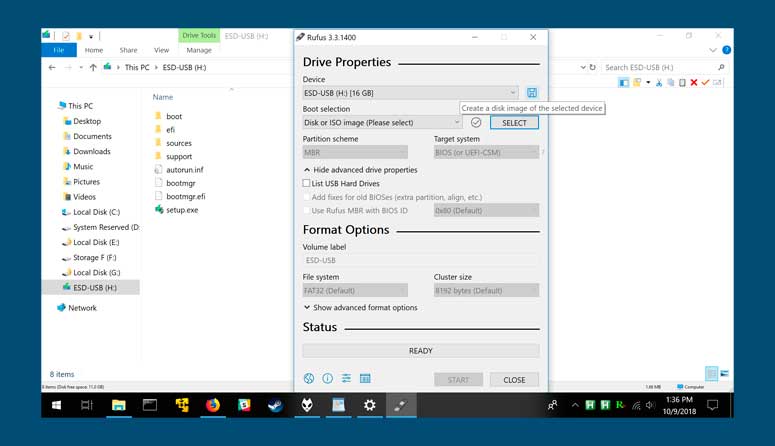Open the Share ribbon tab
Viewport: 775px width, 446px height.
click(x=129, y=50)
